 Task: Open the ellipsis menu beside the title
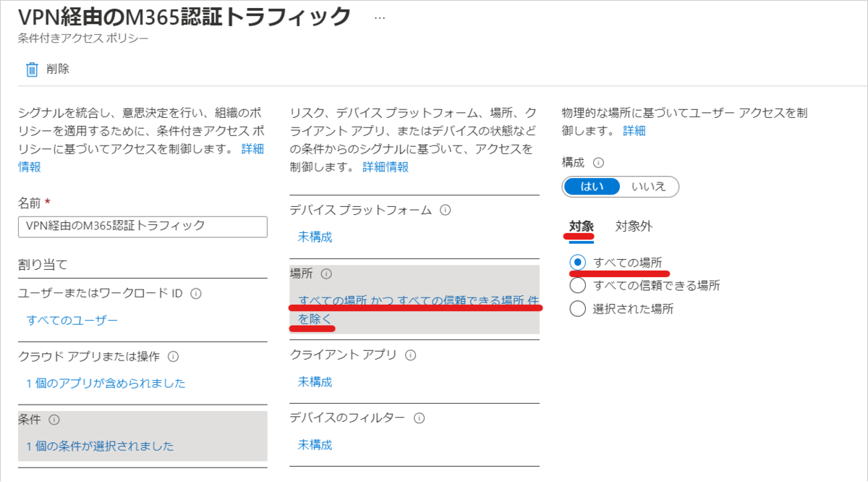click(x=380, y=17)
